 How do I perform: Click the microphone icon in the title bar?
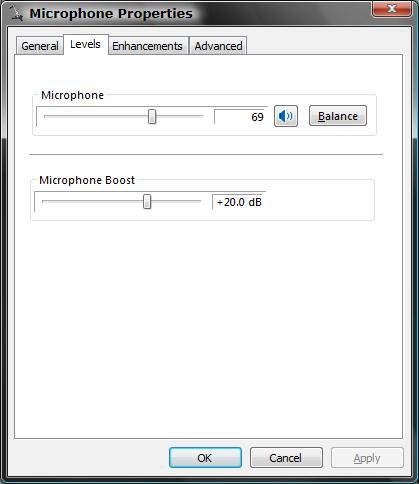(x=16, y=13)
